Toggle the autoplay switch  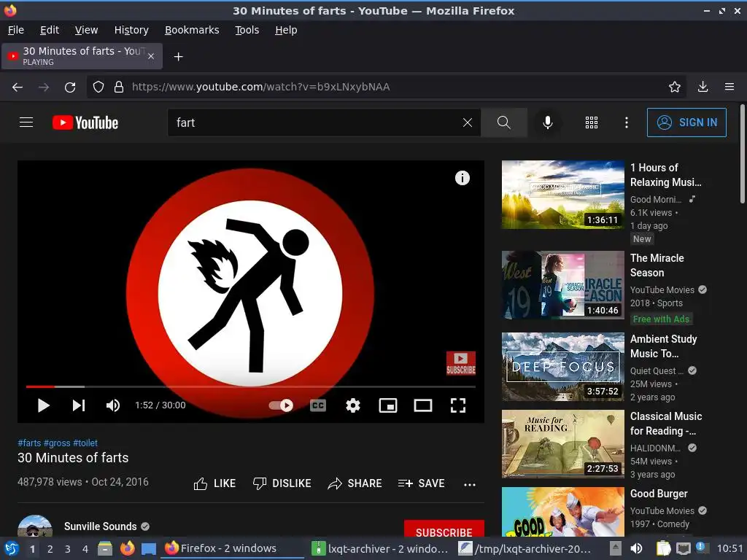(281, 405)
